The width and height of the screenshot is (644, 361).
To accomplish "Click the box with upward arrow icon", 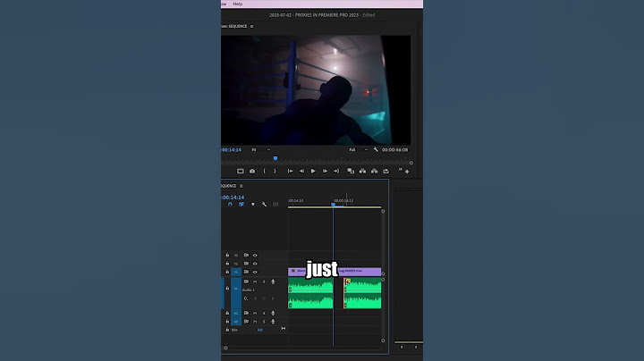I will [x=386, y=171].
